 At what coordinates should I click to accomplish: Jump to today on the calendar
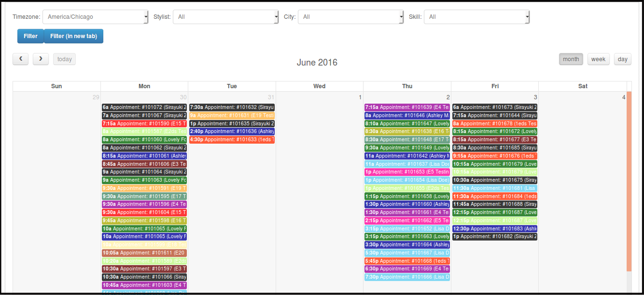point(64,59)
